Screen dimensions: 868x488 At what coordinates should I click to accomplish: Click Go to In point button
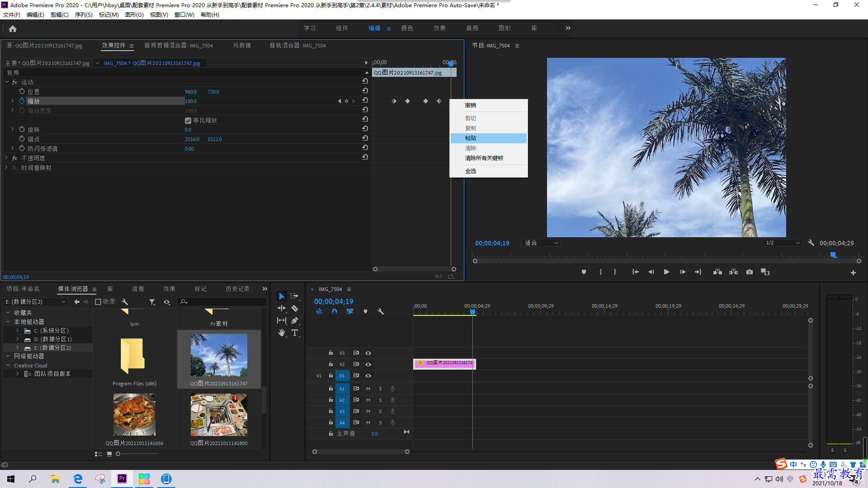click(635, 272)
